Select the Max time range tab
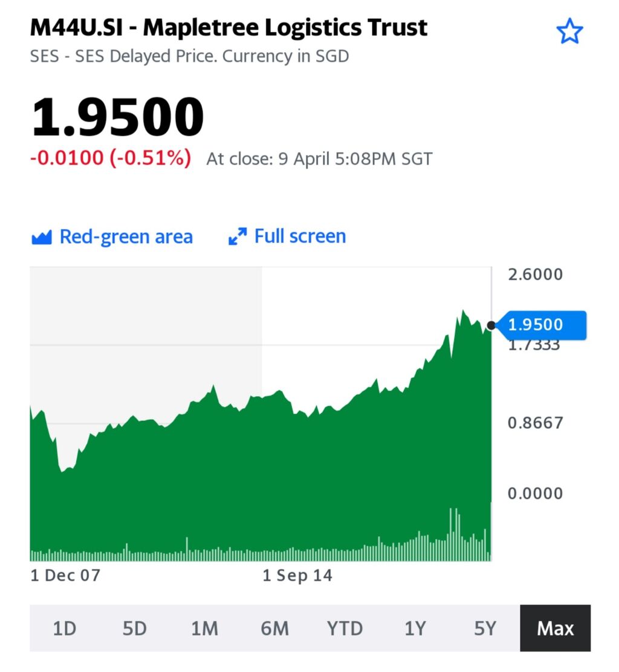 (555, 628)
